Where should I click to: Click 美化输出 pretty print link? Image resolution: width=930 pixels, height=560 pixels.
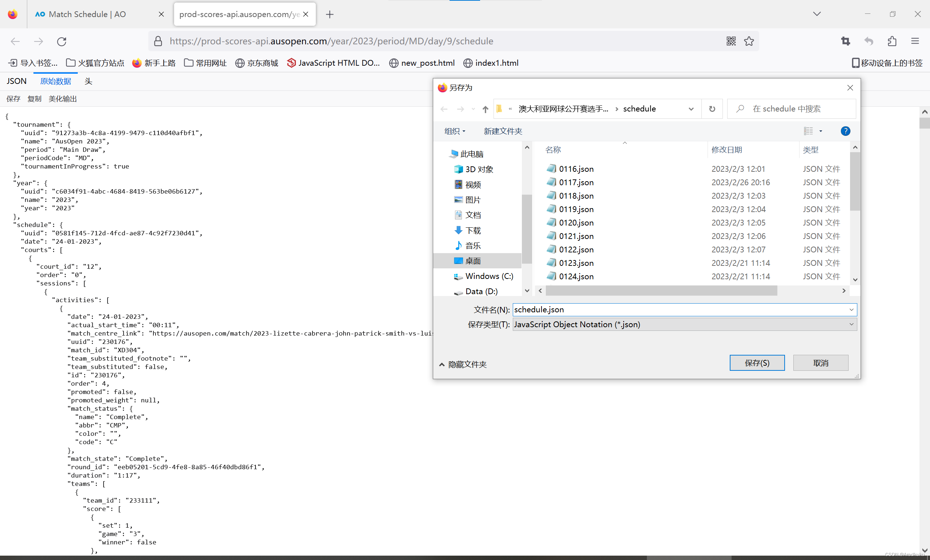click(62, 99)
